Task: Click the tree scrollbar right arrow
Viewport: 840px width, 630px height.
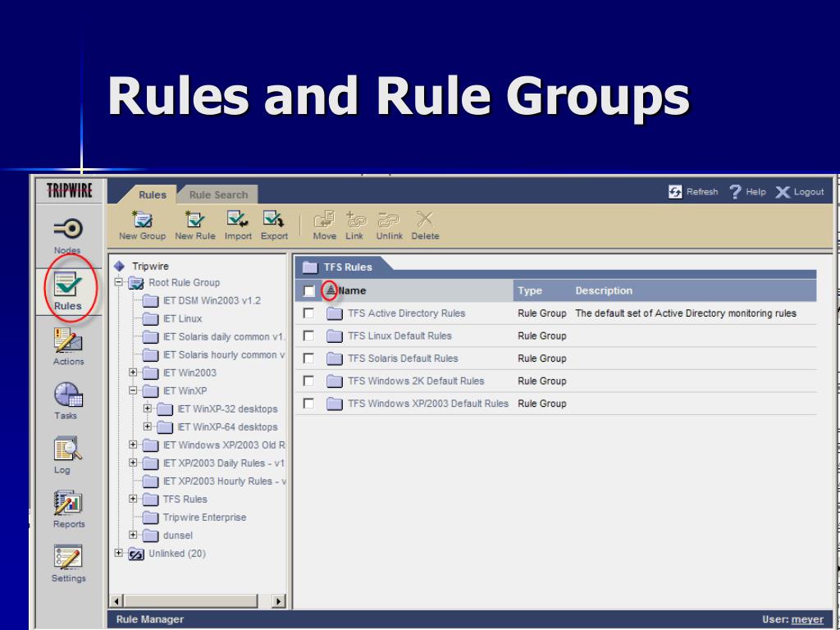Action: pyautogui.click(x=278, y=601)
